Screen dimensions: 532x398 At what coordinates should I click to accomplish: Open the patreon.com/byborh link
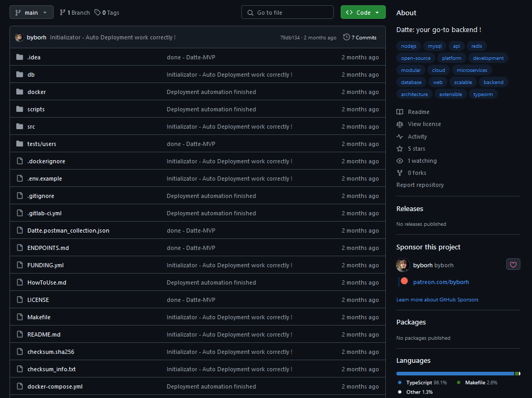[441, 282]
